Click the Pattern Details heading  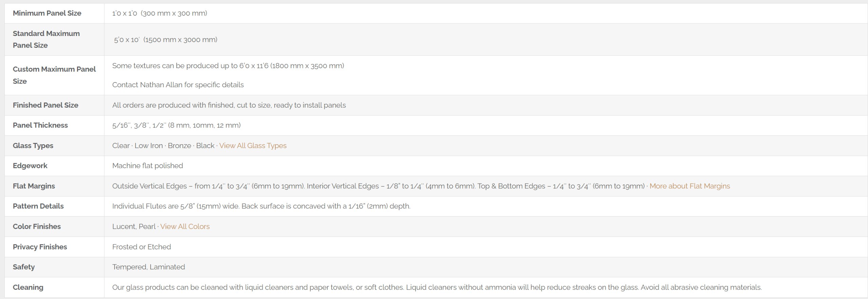click(x=38, y=206)
